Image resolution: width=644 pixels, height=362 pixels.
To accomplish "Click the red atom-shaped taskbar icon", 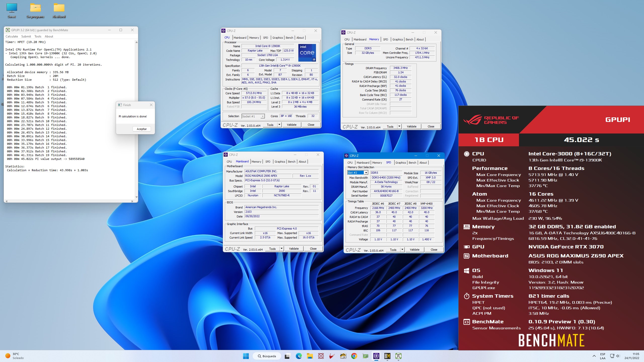I will (321, 356).
